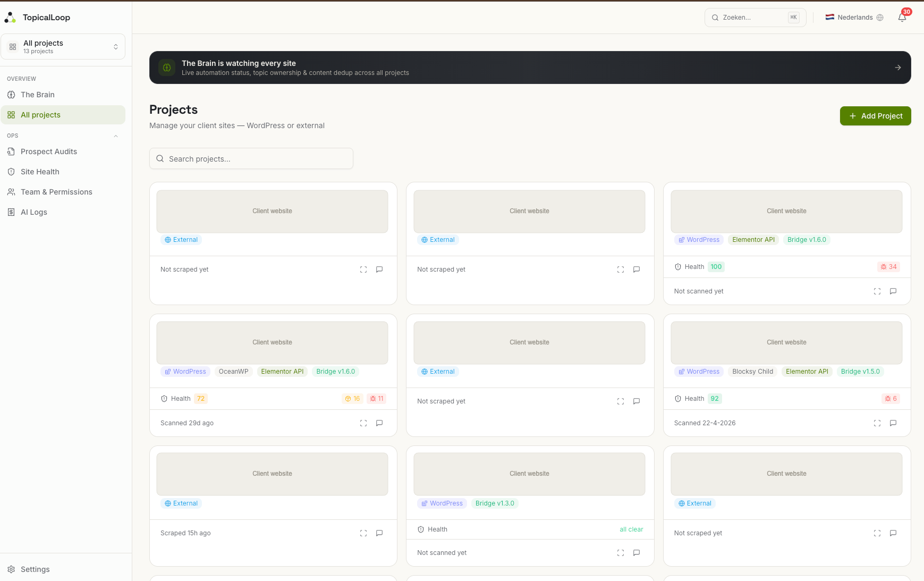Open Prospect Audits

(x=63, y=151)
